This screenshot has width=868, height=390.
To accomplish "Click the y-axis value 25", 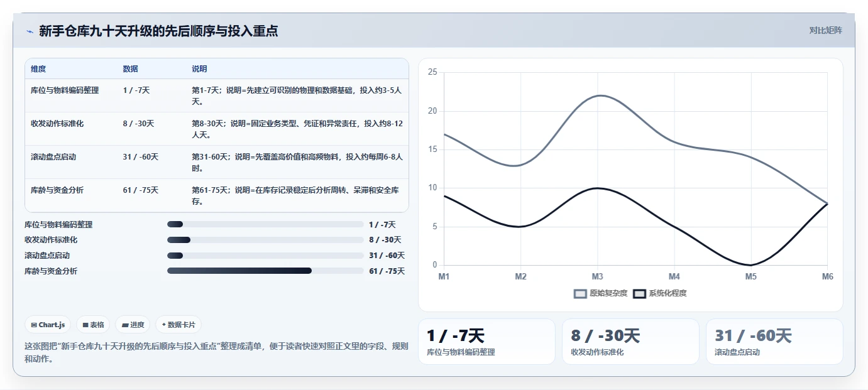I will (432, 72).
